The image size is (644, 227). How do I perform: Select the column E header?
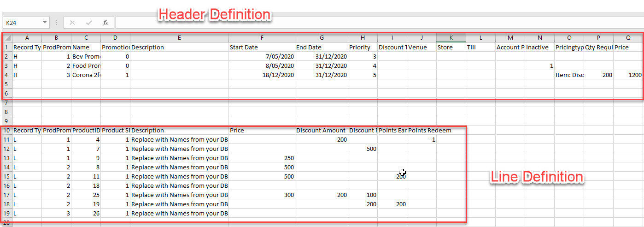point(179,38)
